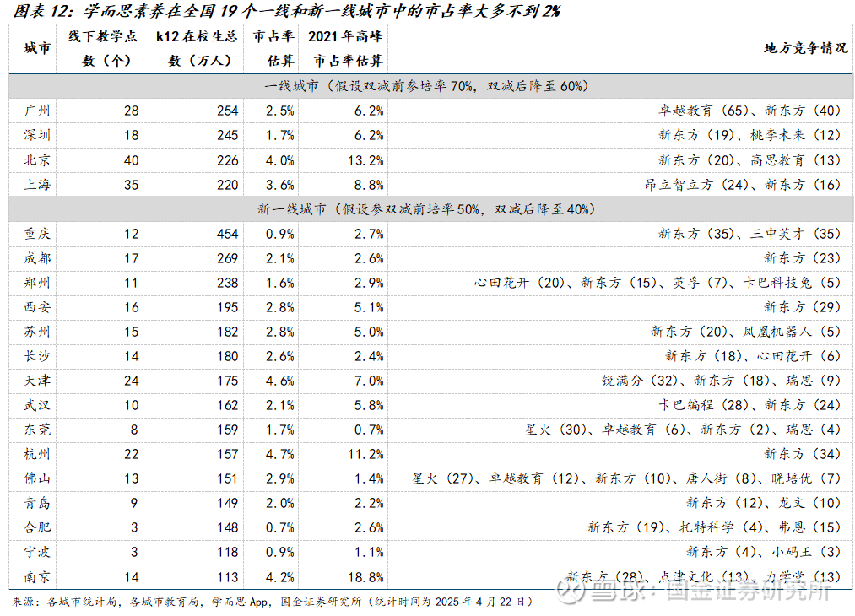Select the '线下教学点数（个）' column header

click(102, 48)
